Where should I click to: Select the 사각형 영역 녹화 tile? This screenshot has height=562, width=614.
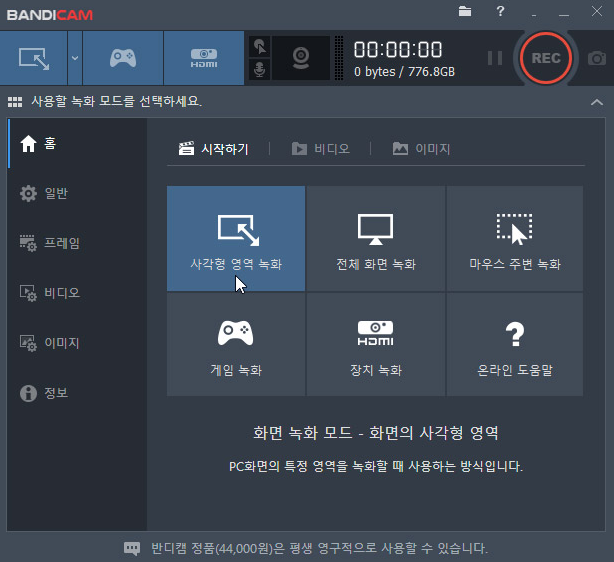pos(236,239)
